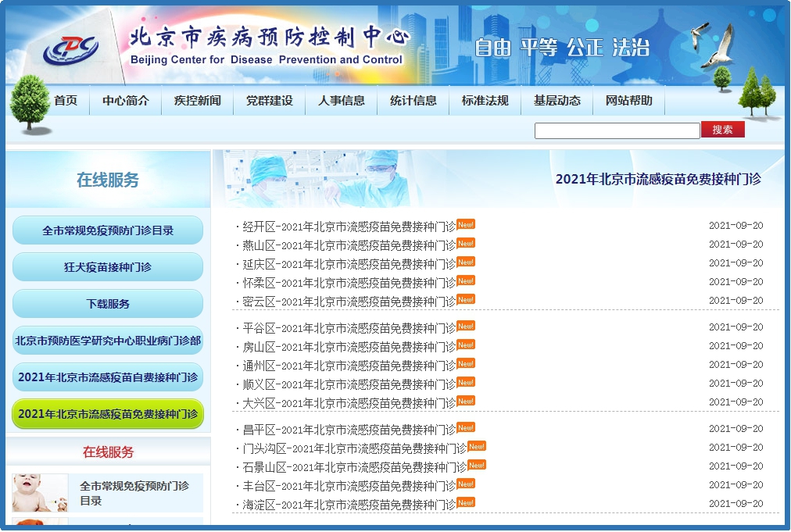Screen dimensions: 791x532
Task: Select the 狂犬疫苗接种门诊 sidebar button
Action: [x=107, y=266]
